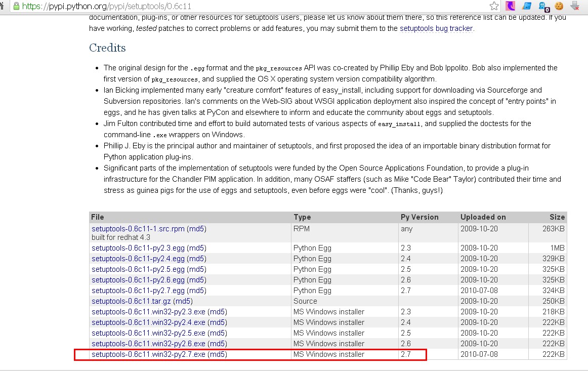
Task: Click the 'built for redhat 4.3' note
Action: point(121,237)
